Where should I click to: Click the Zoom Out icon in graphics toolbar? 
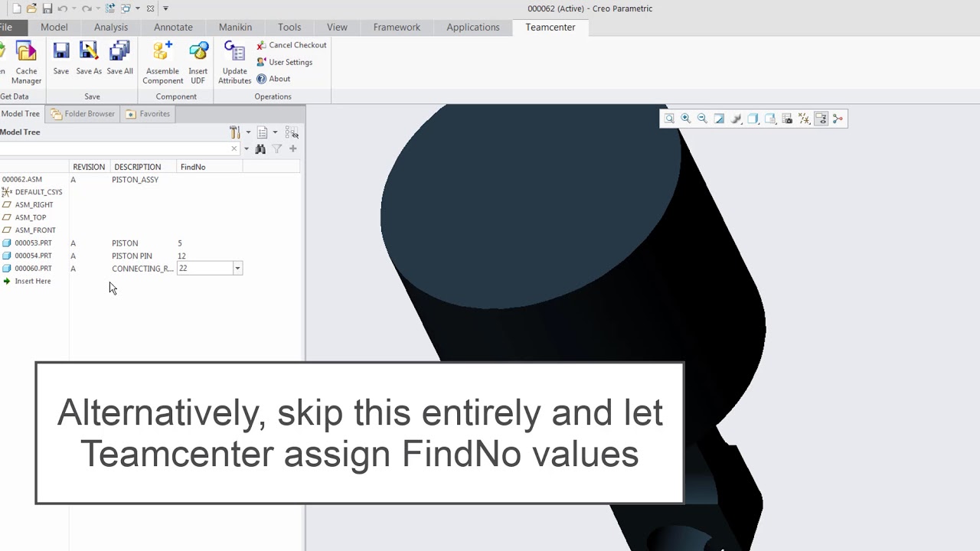click(703, 119)
